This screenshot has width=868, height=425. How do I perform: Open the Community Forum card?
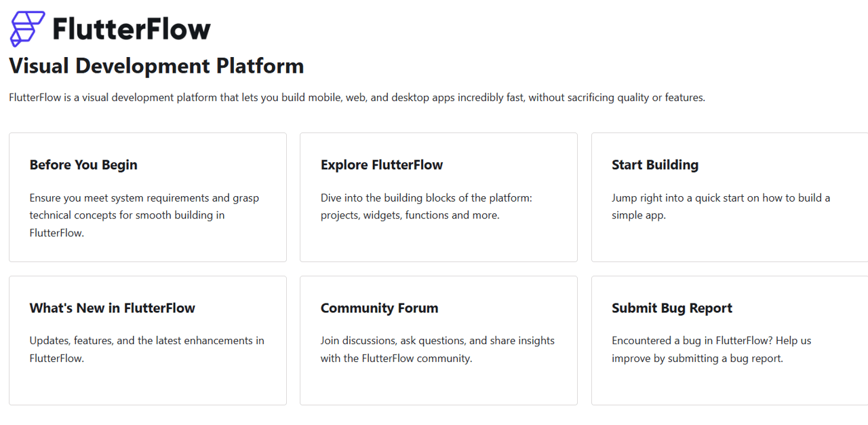438,340
